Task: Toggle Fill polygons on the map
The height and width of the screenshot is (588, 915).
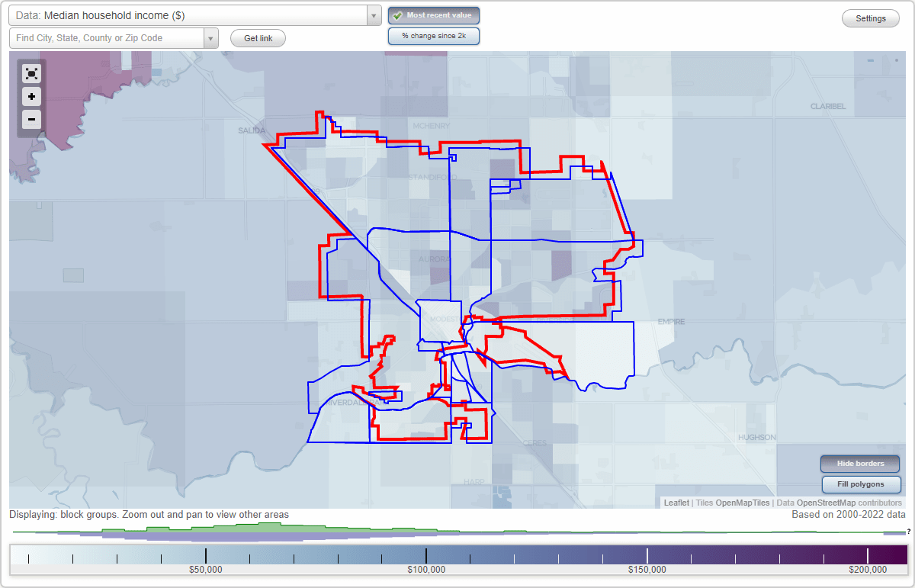Action: pos(861,484)
